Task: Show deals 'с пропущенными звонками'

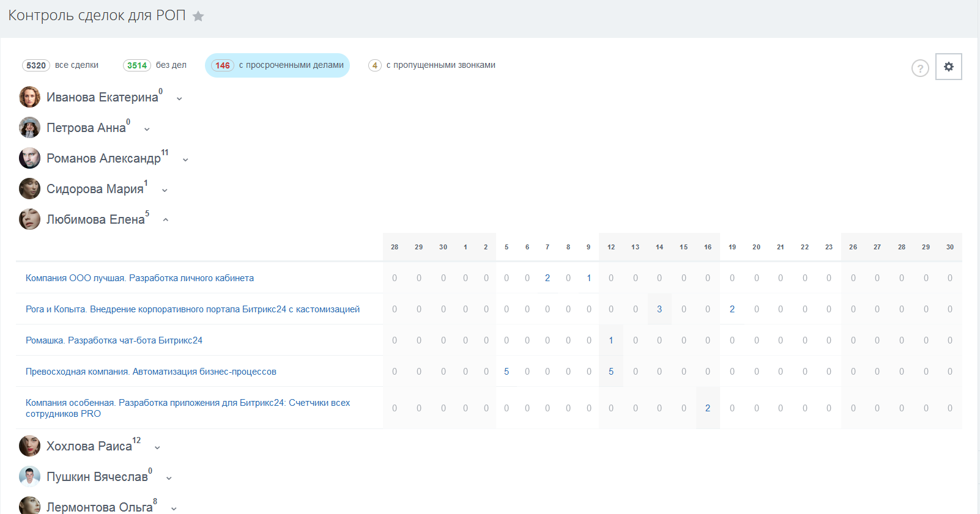Action: click(x=432, y=65)
